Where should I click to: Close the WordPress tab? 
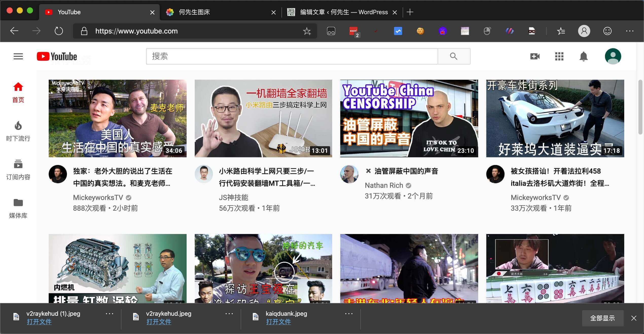(x=395, y=12)
